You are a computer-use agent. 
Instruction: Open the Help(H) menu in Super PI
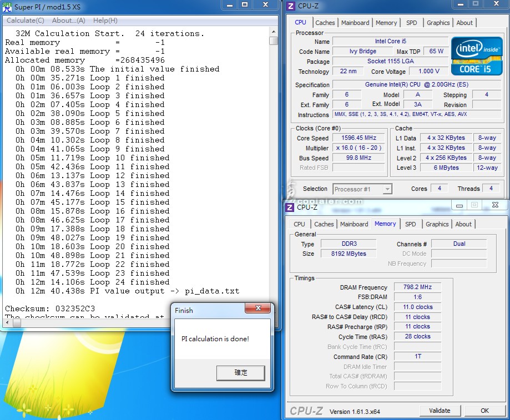(x=105, y=21)
